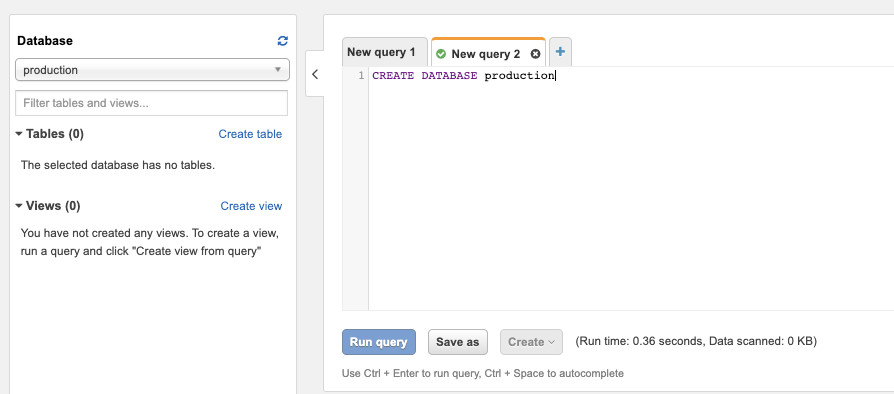Open the Create dropdown button
The width and height of the screenshot is (894, 394).
coord(531,342)
